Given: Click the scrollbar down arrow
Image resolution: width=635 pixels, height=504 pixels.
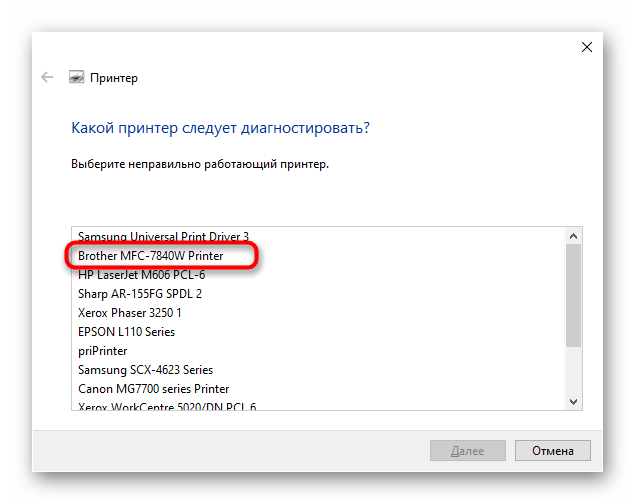Looking at the screenshot, I should 573,402.
